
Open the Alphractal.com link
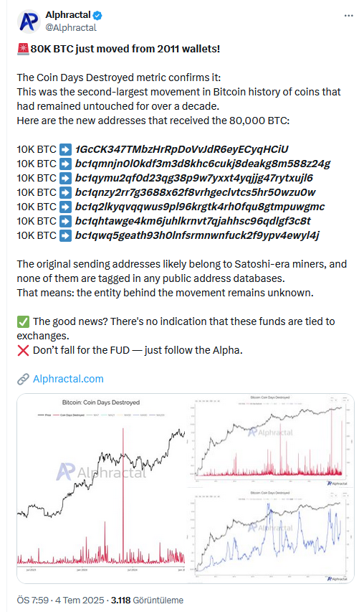[x=68, y=379]
